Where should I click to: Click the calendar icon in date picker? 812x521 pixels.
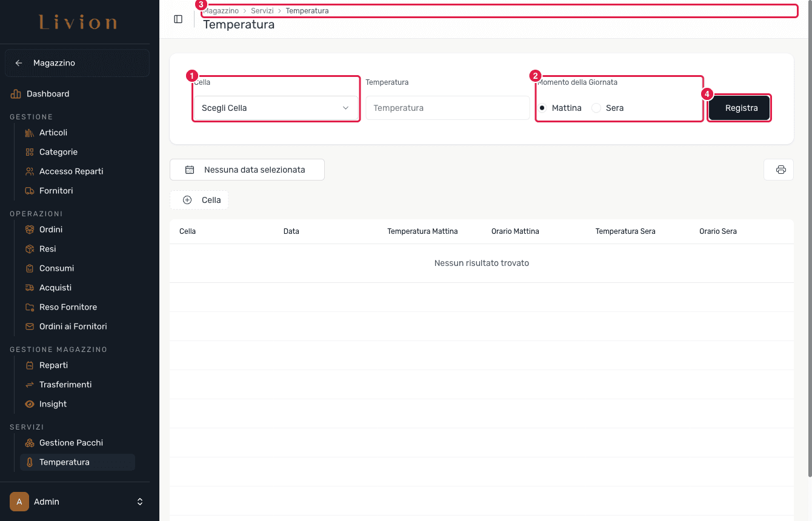pyautogui.click(x=190, y=170)
